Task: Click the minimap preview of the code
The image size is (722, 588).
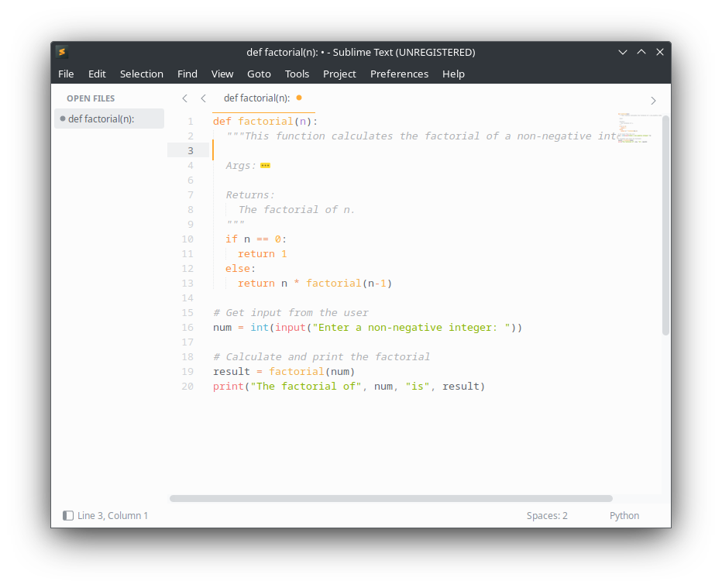Action: [635, 128]
